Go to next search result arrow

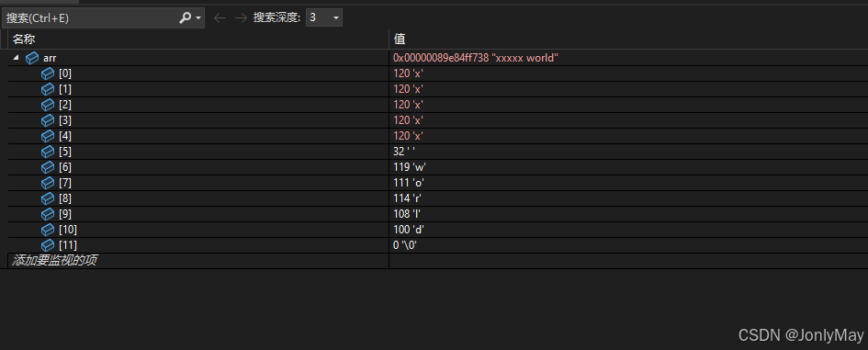pos(241,17)
